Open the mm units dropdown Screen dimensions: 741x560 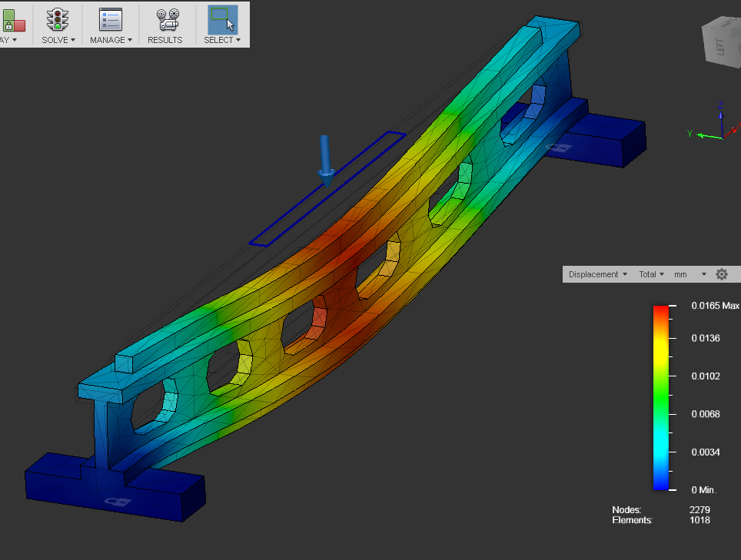pyautogui.click(x=690, y=274)
